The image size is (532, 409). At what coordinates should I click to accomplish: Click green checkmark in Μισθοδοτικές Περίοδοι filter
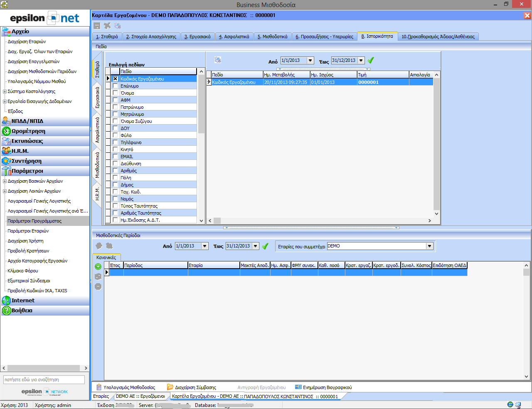265,246
